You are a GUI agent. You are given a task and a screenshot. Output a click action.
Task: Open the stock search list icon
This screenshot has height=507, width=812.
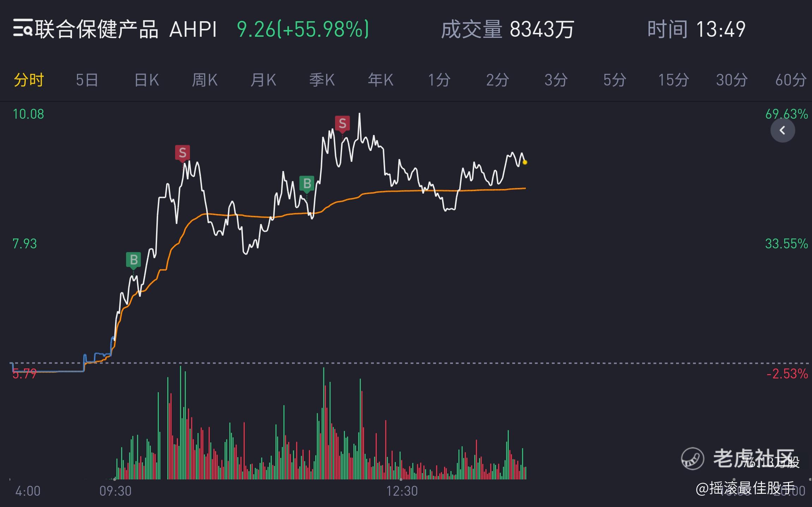coord(23,28)
